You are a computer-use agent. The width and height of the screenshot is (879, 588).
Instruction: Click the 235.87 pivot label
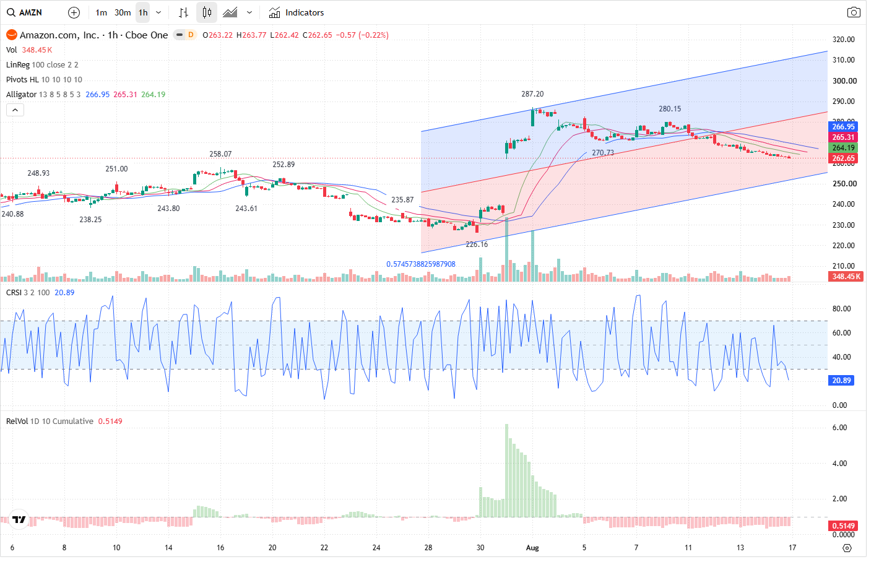pos(402,200)
